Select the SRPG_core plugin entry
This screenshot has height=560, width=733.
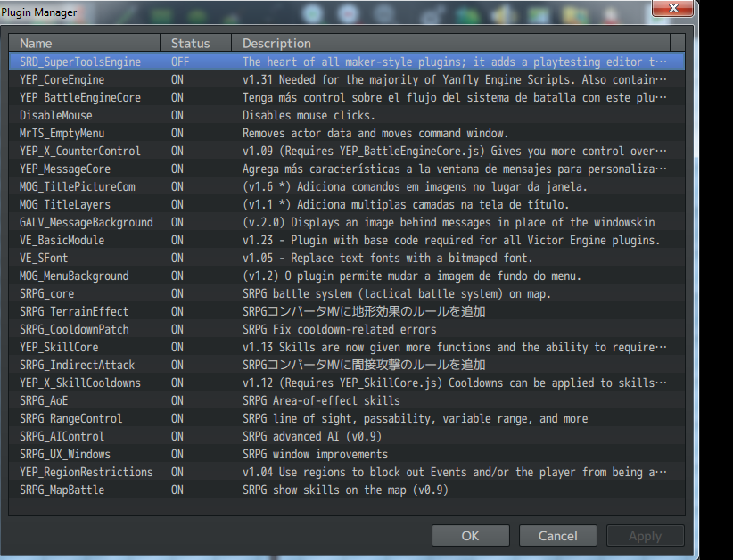(346, 293)
